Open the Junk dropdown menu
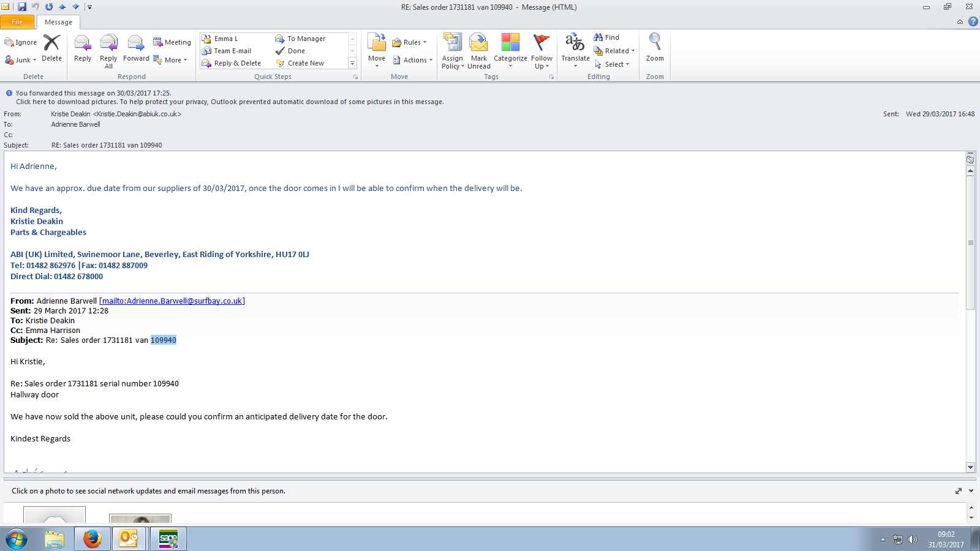 21,60
